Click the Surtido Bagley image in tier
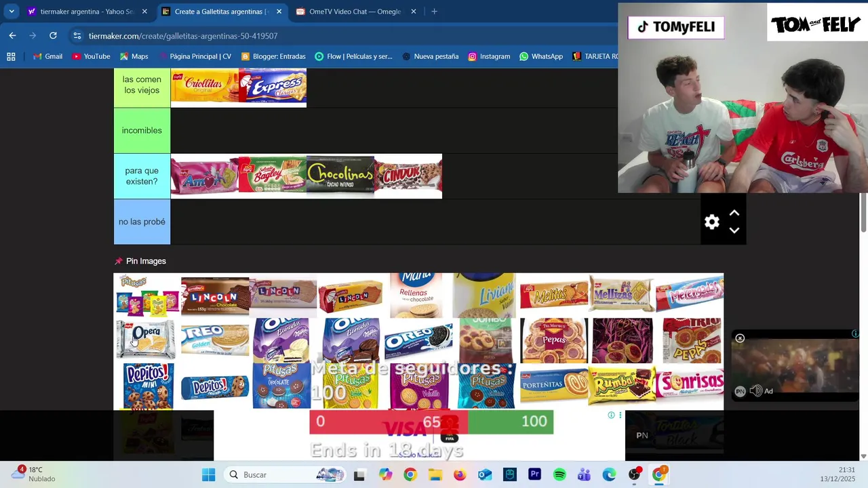The height and width of the screenshot is (488, 868). (x=273, y=176)
